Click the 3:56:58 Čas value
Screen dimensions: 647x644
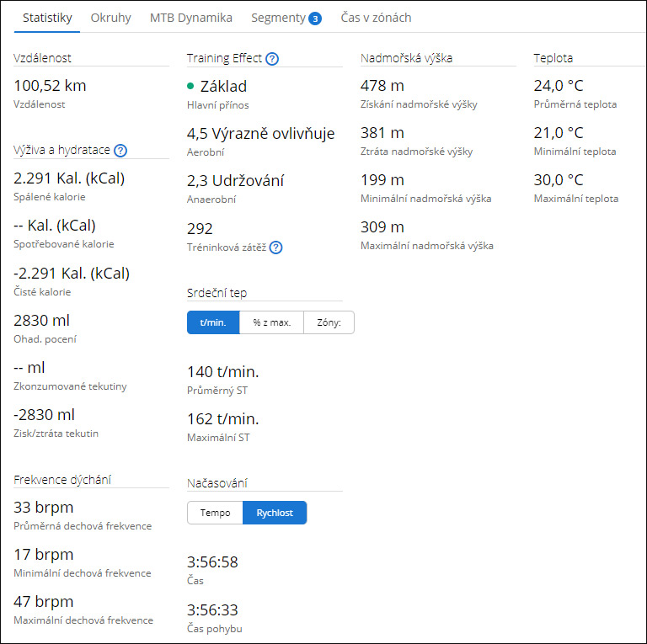point(214,562)
